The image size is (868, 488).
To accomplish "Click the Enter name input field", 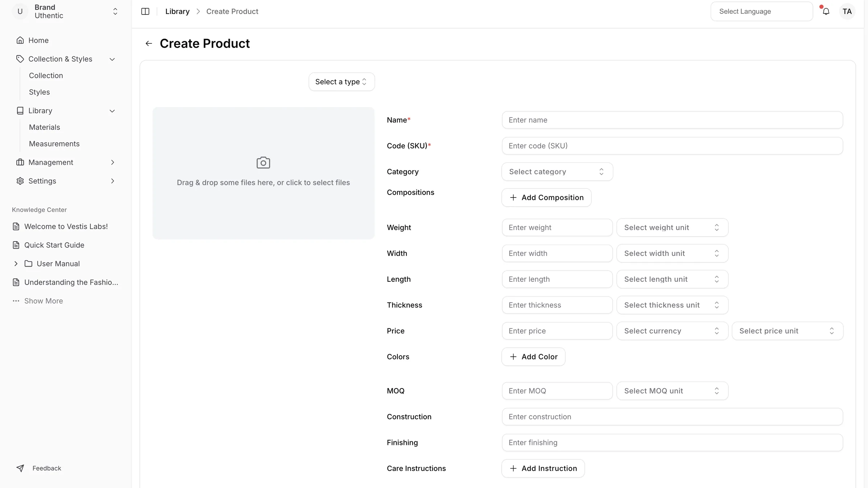I will [x=672, y=120].
